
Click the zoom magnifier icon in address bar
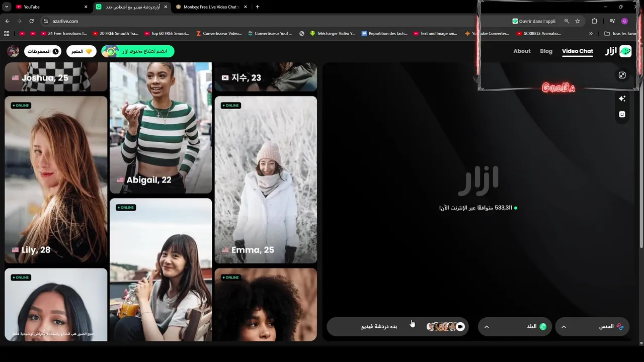coord(567,21)
